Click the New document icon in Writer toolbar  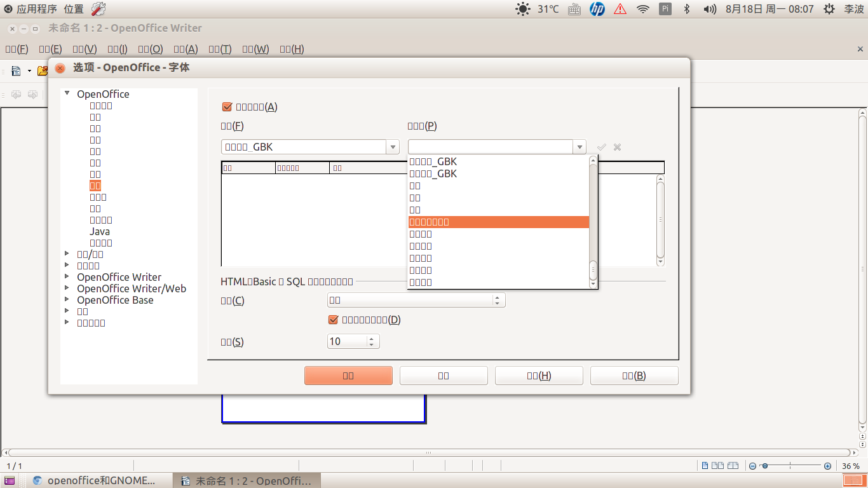pyautogui.click(x=16, y=71)
